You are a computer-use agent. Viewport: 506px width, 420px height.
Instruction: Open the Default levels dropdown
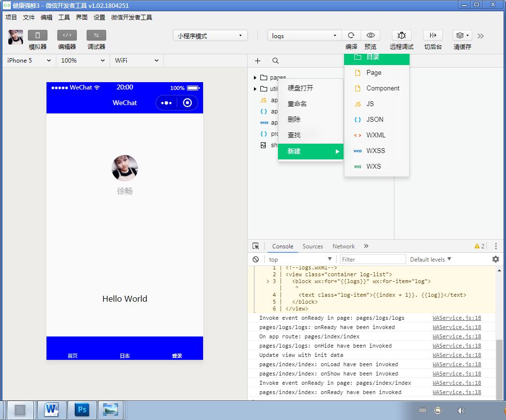tap(431, 259)
